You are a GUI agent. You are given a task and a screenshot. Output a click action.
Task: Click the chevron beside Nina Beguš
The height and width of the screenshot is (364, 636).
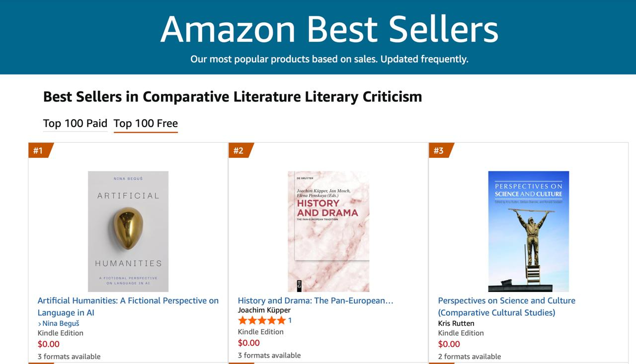point(40,324)
